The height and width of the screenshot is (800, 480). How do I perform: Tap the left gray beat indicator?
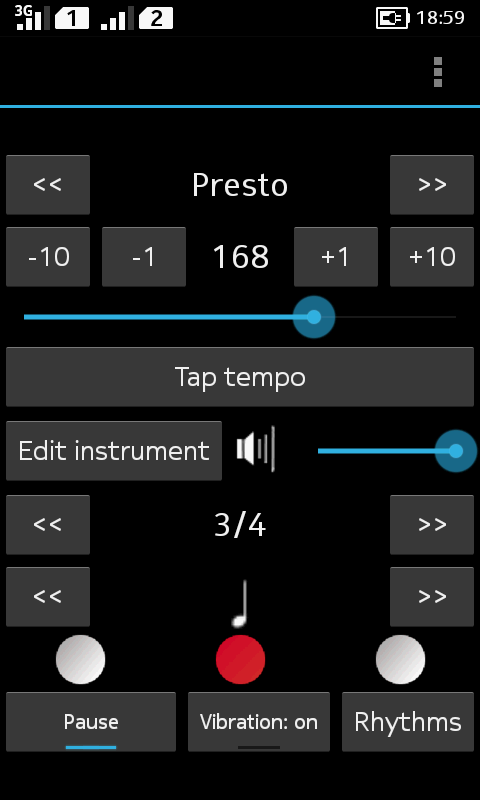pos(81,660)
